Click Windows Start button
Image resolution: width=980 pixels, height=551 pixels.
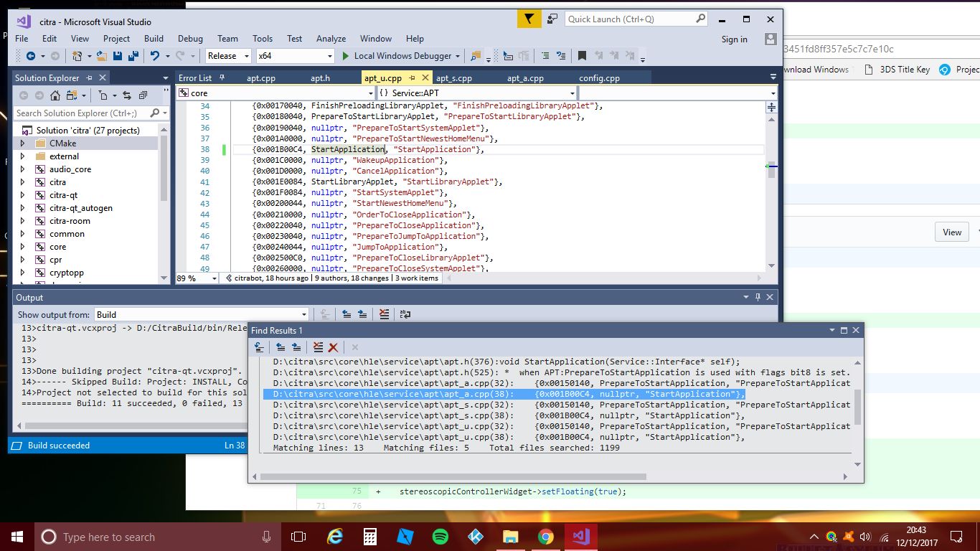click(x=17, y=537)
